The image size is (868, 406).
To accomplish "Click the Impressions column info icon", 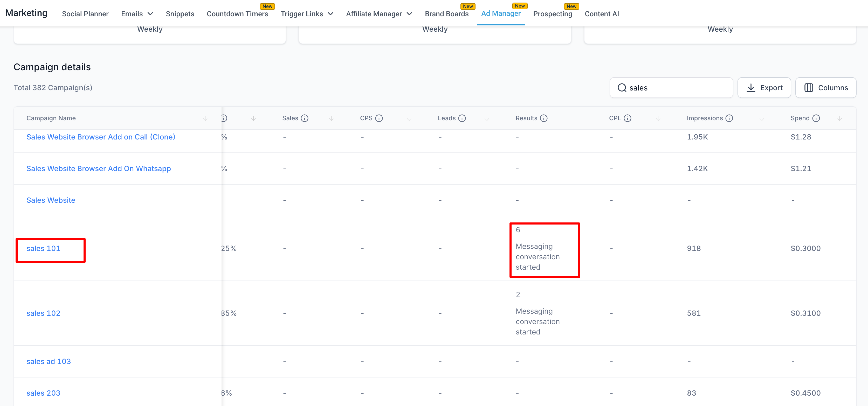I will click(729, 118).
